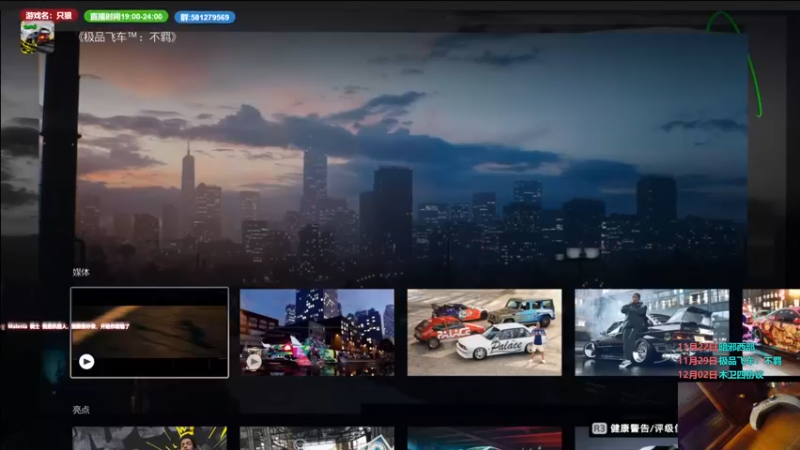Viewport: 800px width, 450px height.
Task: Click the R3 健康警告/评级 prompt
Action: (634, 429)
